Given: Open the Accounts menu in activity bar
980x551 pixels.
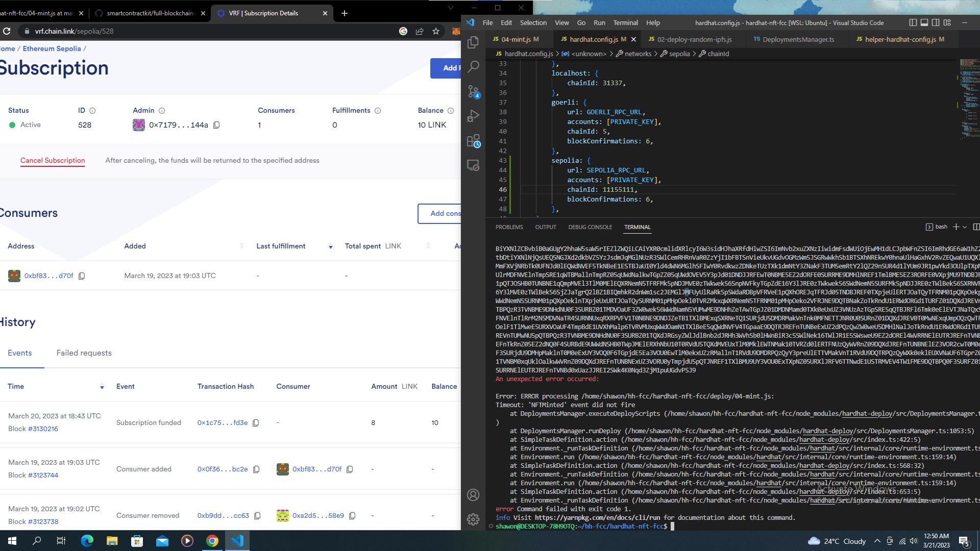Looking at the screenshot, I should point(473,495).
